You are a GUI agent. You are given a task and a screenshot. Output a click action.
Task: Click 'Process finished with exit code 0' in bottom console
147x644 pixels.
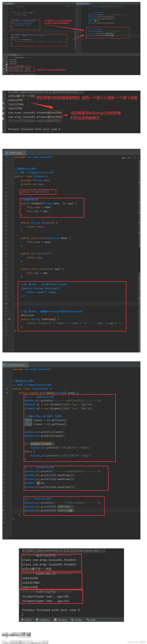coord(51,610)
